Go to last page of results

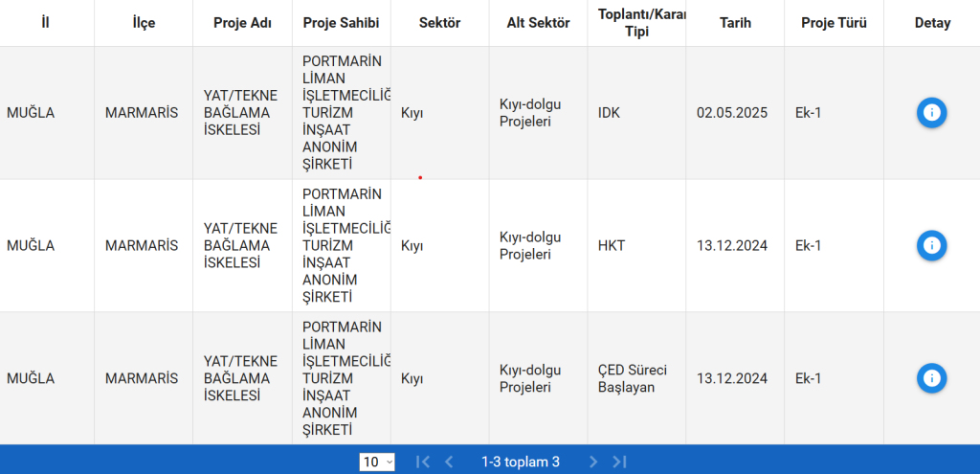point(619,463)
